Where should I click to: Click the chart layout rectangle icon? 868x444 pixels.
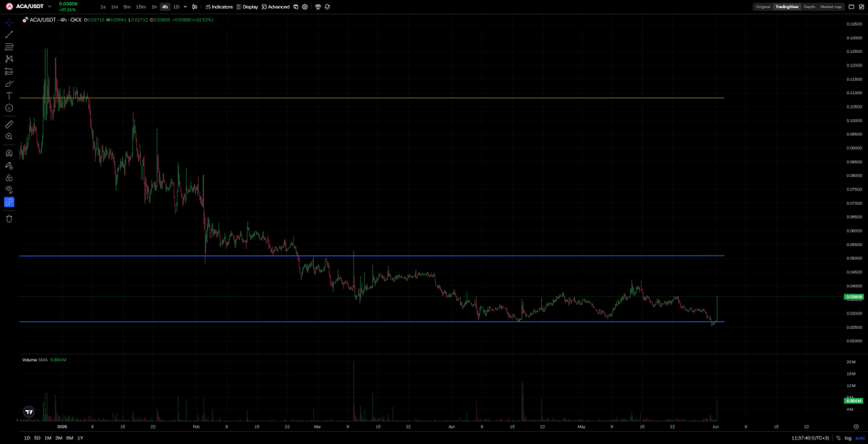click(851, 7)
